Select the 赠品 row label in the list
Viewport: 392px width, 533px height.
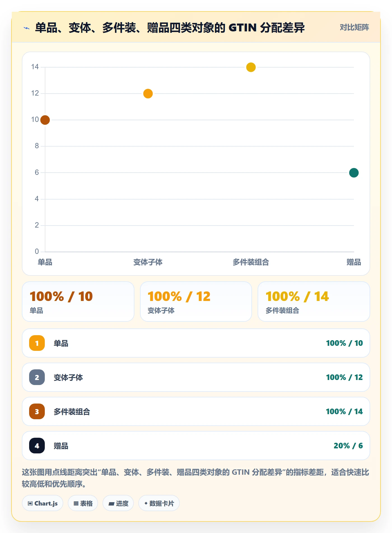click(61, 446)
